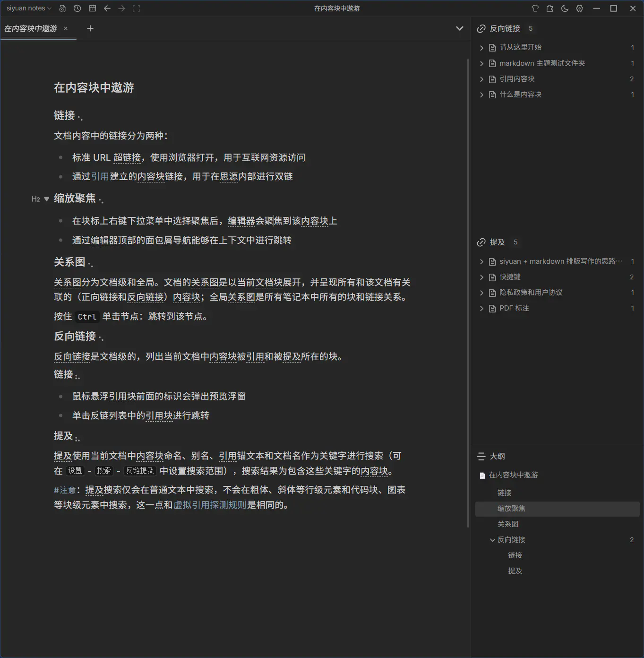
Task: Click the Ctrl key label in the 关系图 section
Action: [x=87, y=317]
